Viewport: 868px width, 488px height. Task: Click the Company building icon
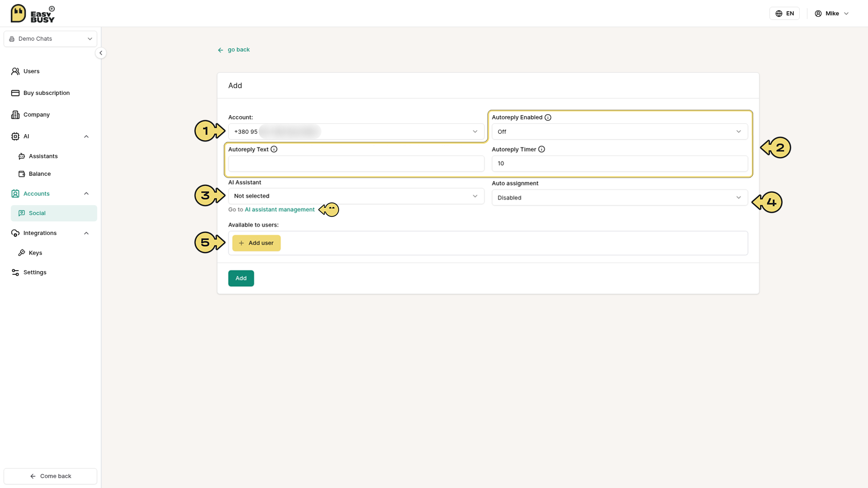pos(15,115)
